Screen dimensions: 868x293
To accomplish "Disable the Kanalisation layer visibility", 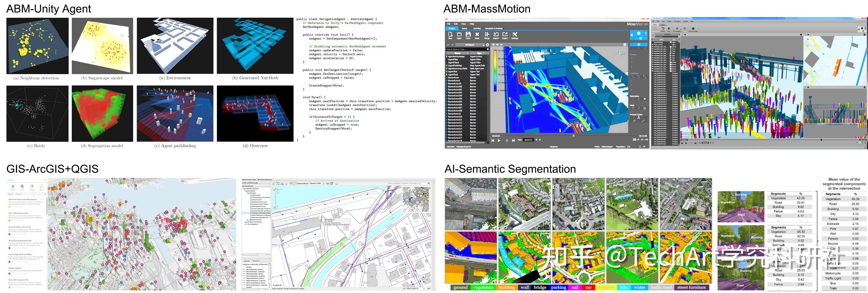I will tap(247, 191).
